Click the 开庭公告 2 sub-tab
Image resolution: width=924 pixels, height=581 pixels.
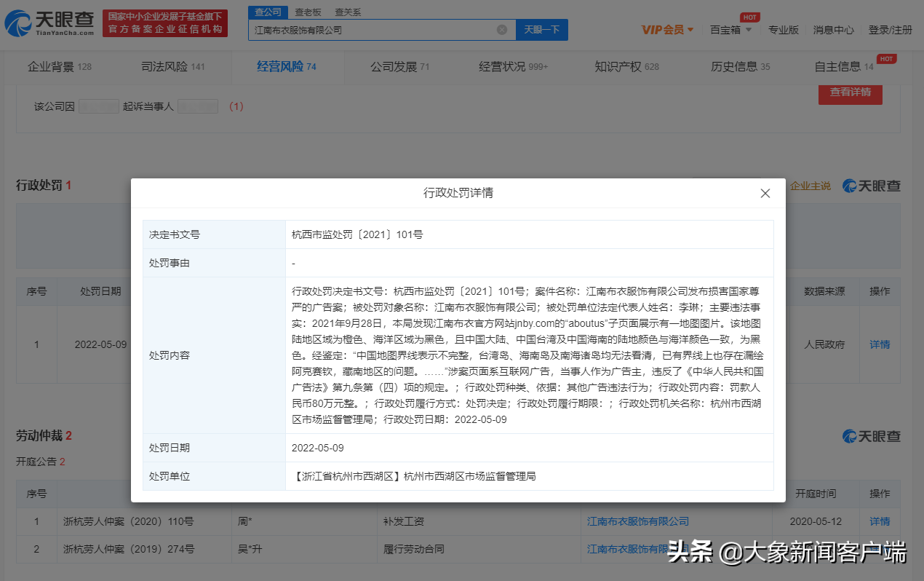(41, 462)
